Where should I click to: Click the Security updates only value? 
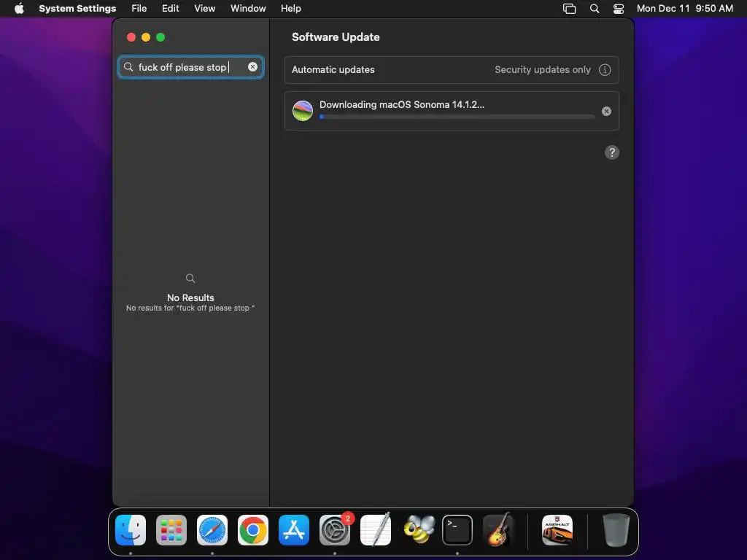542,69
